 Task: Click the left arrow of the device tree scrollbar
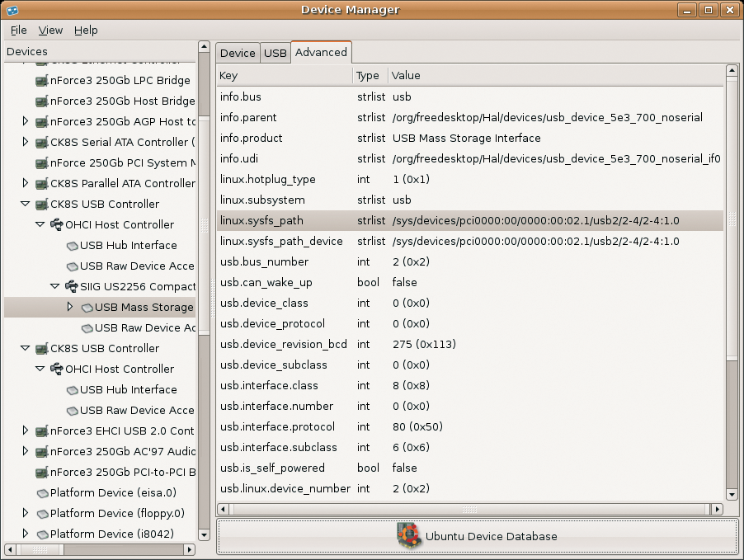click(x=10, y=549)
